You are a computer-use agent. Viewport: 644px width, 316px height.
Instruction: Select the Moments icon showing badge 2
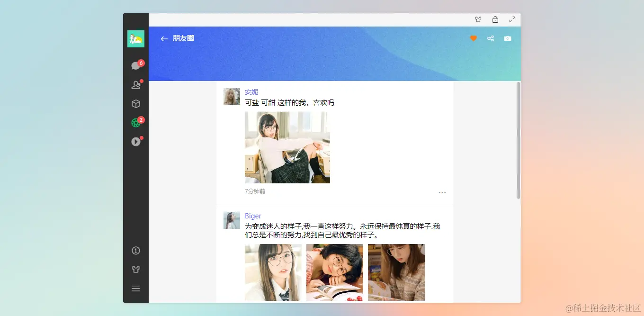(x=136, y=122)
